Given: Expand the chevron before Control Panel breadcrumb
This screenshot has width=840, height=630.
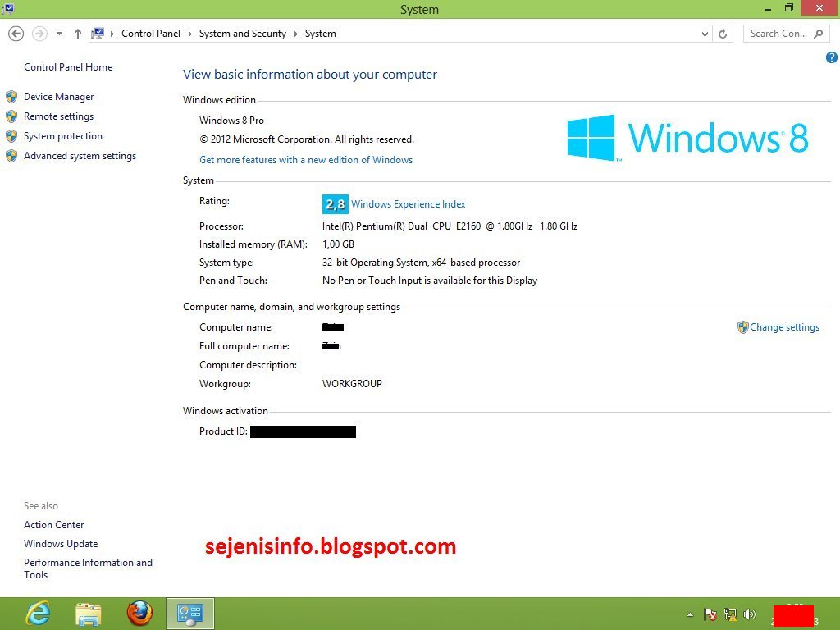Looking at the screenshot, I should click(x=112, y=34).
